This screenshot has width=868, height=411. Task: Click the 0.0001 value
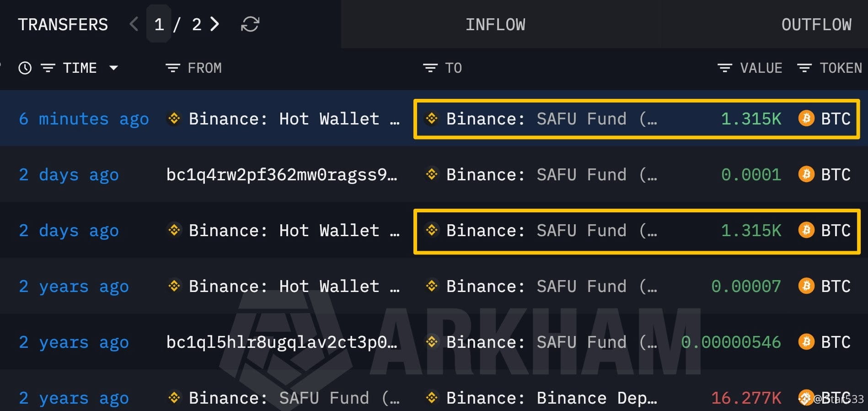click(751, 175)
